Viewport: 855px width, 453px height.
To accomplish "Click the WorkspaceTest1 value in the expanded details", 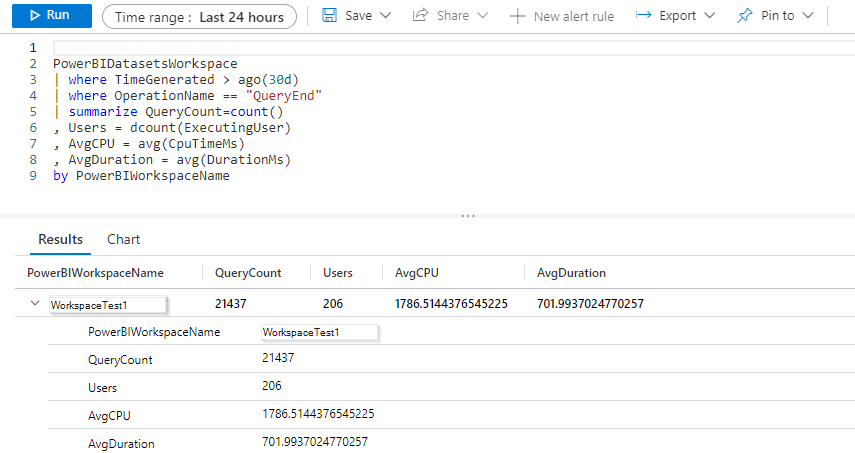I will pyautogui.click(x=320, y=333).
